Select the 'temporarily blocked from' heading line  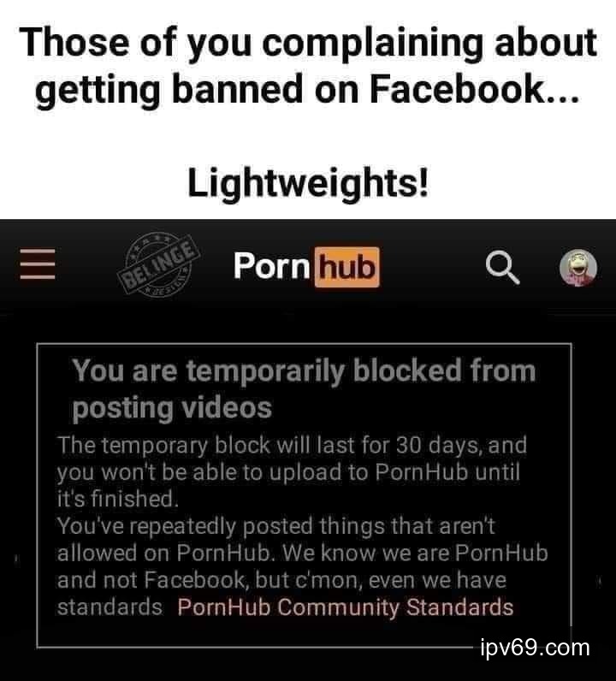point(304,372)
